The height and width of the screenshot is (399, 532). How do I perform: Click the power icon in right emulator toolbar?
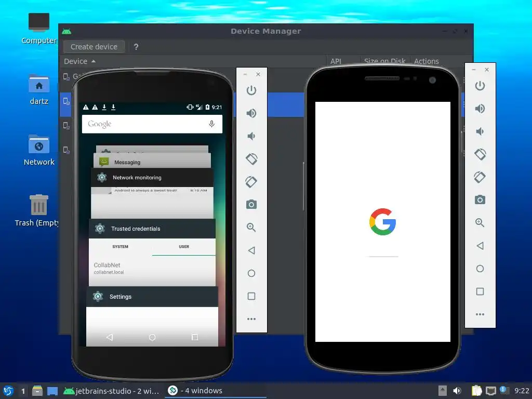coord(480,86)
